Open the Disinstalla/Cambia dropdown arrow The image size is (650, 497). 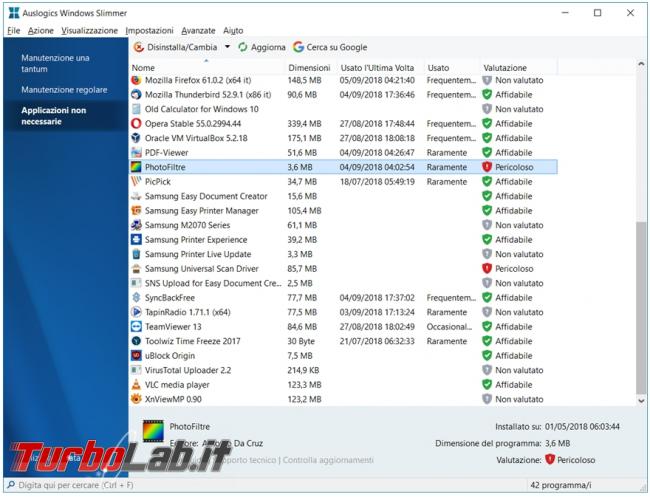click(x=227, y=47)
